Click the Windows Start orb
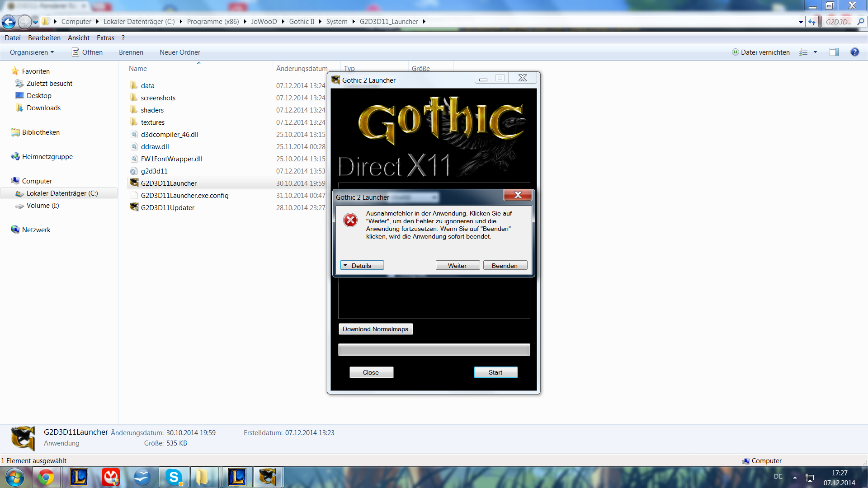 point(14,477)
